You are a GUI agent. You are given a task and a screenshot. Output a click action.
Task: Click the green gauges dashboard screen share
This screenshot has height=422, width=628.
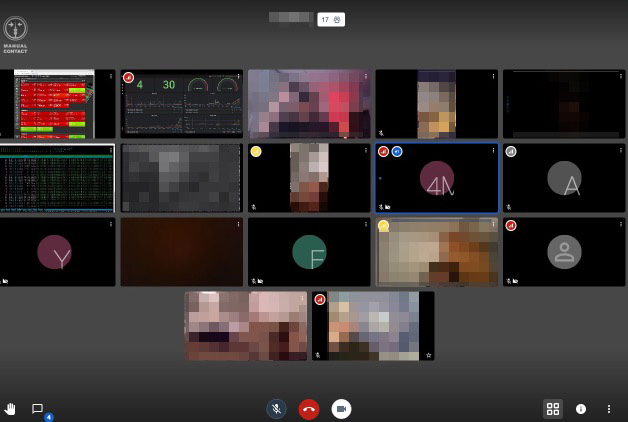182,103
